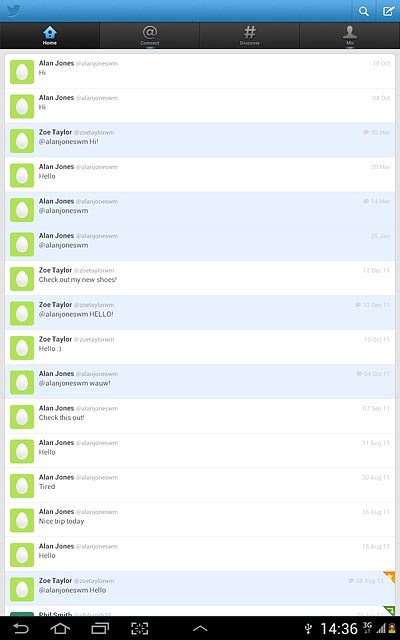
Task: Open Zoe Taylor's 'Check out my new shoes!' tweet
Action: [200, 278]
